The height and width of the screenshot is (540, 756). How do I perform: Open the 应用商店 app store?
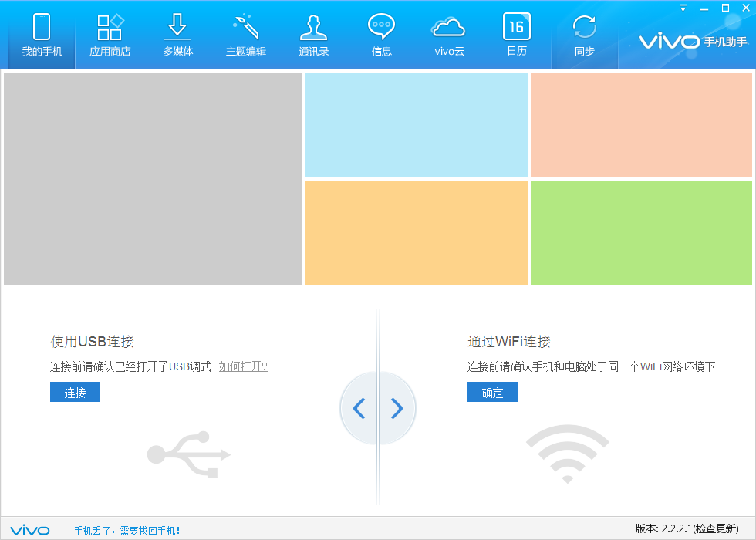pyautogui.click(x=110, y=35)
